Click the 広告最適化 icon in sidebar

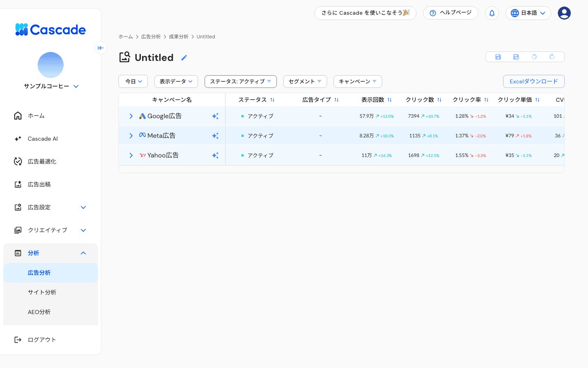click(18, 162)
